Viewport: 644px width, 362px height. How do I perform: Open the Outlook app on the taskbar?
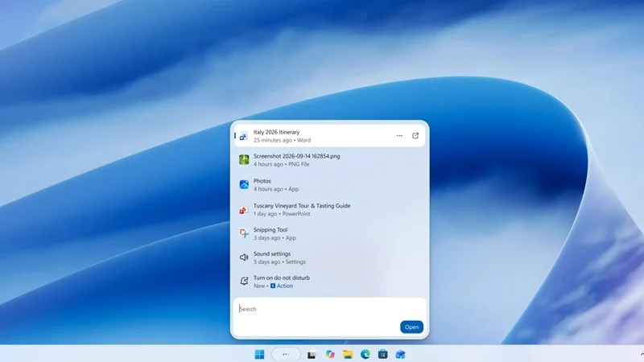pyautogui.click(x=400, y=354)
